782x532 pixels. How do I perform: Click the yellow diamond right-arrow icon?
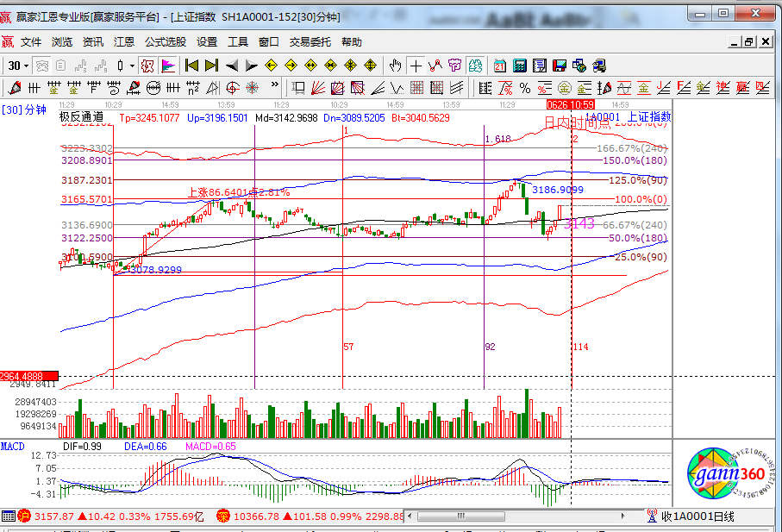point(291,66)
